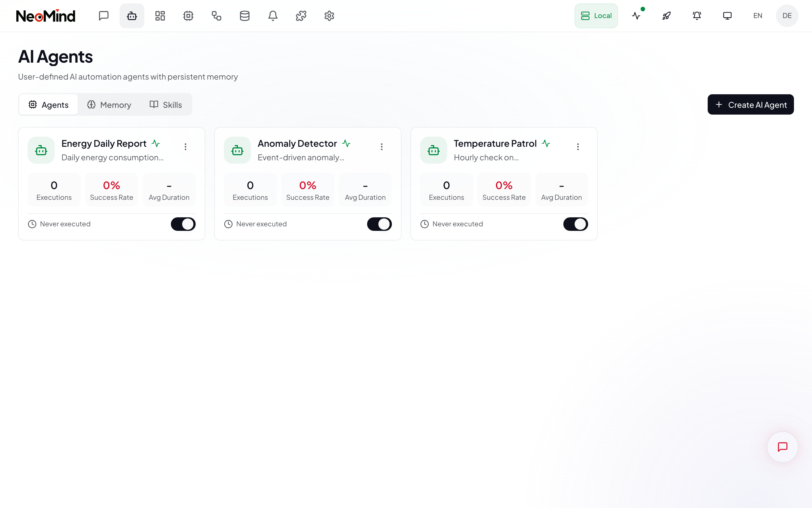Image resolution: width=812 pixels, height=508 pixels.
Task: Click the NeoMind logo
Action: point(46,16)
